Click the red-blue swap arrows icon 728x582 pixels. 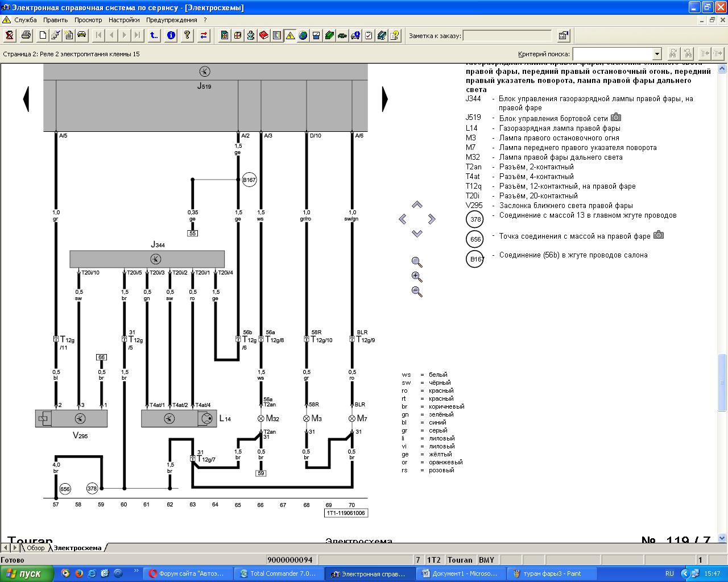(x=204, y=35)
